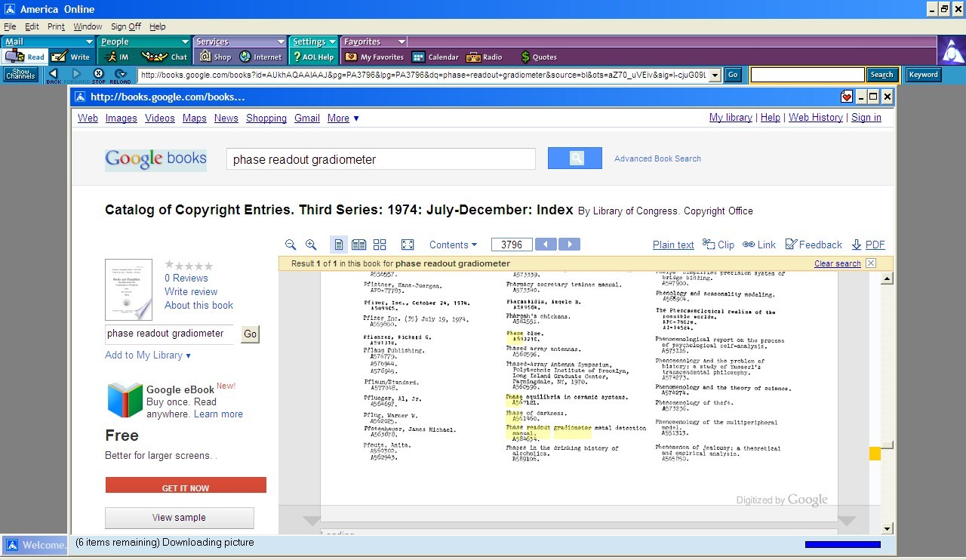
Task: Expand the Mail toolbar dropdown
Action: click(89, 42)
